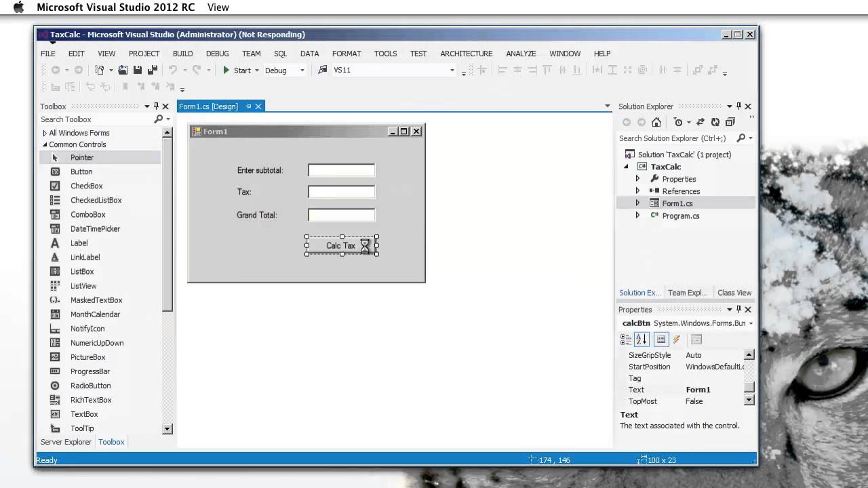Select the Pointer tool in Toolbox
The width and height of the screenshot is (868, 488).
(x=100, y=157)
